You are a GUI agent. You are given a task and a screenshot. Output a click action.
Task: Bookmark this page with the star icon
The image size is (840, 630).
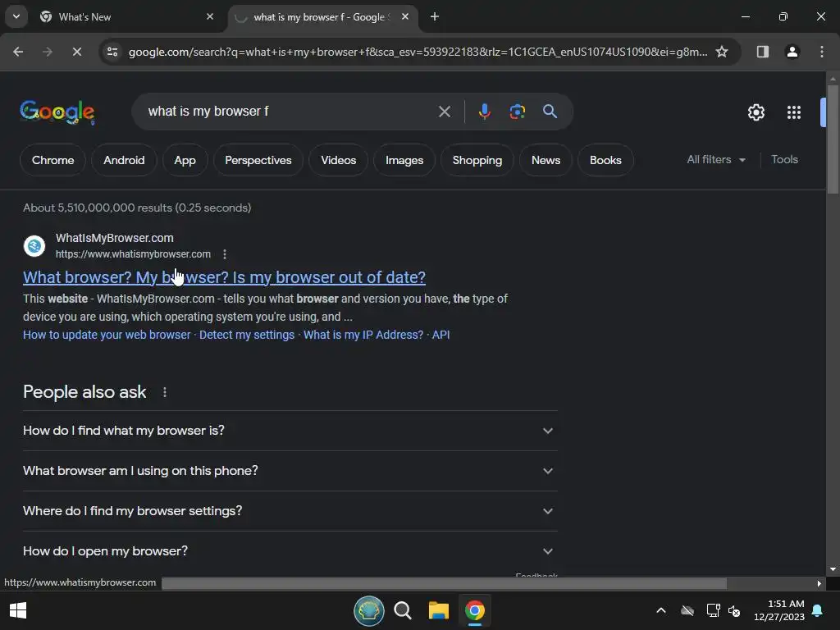coord(722,52)
